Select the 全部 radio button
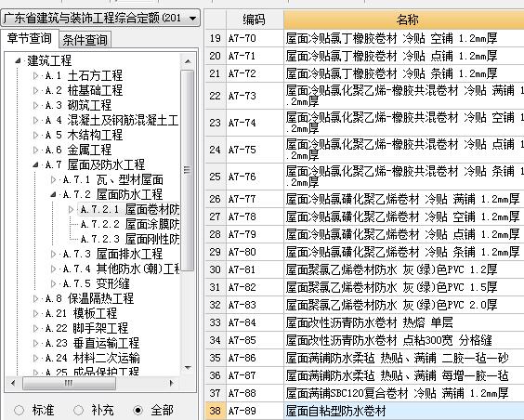The width and height of the screenshot is (524, 420). (138, 410)
